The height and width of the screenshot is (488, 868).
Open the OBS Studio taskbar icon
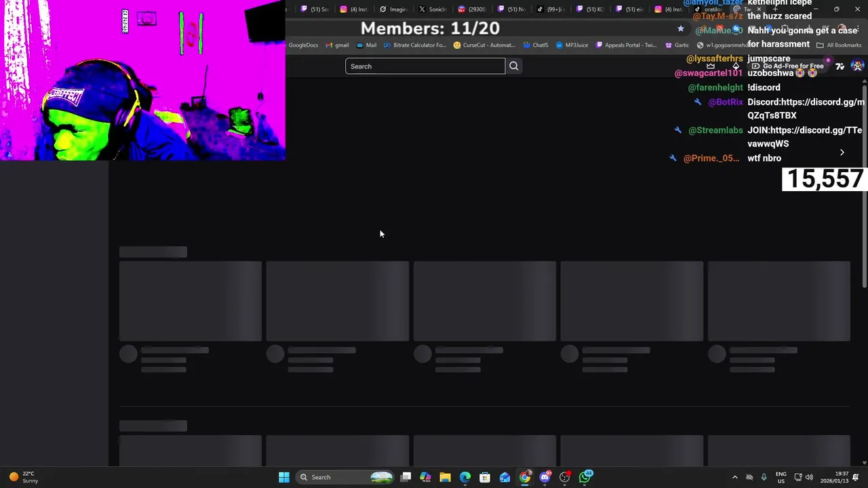coord(565,477)
